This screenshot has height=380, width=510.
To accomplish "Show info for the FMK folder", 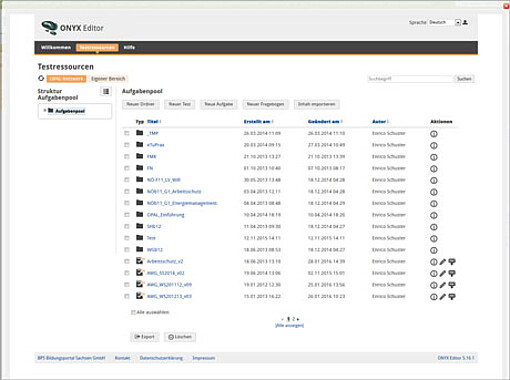I will (433, 157).
